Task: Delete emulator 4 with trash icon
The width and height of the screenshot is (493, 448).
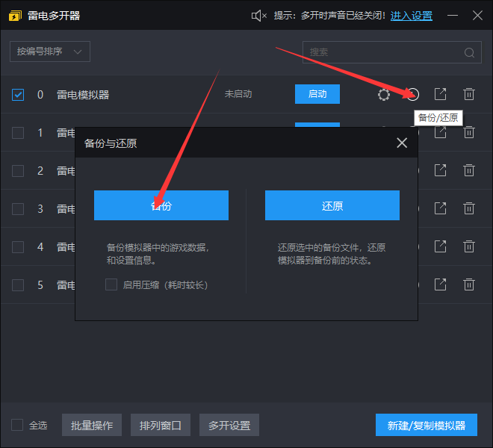Action: [x=469, y=246]
